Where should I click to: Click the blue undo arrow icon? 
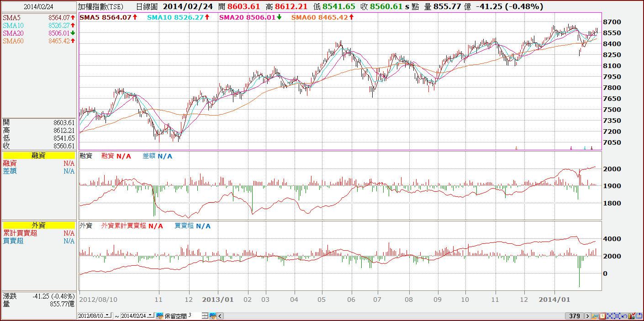[x=624, y=316]
